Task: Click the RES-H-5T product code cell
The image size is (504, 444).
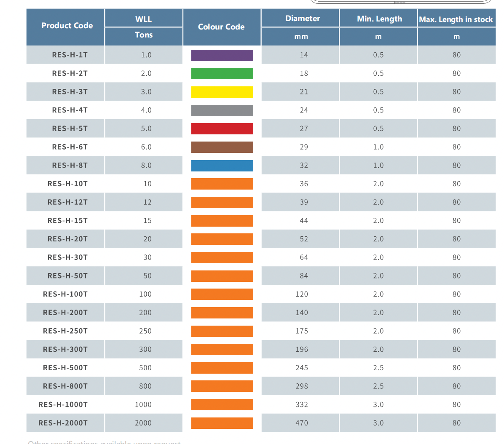Action: click(x=70, y=128)
